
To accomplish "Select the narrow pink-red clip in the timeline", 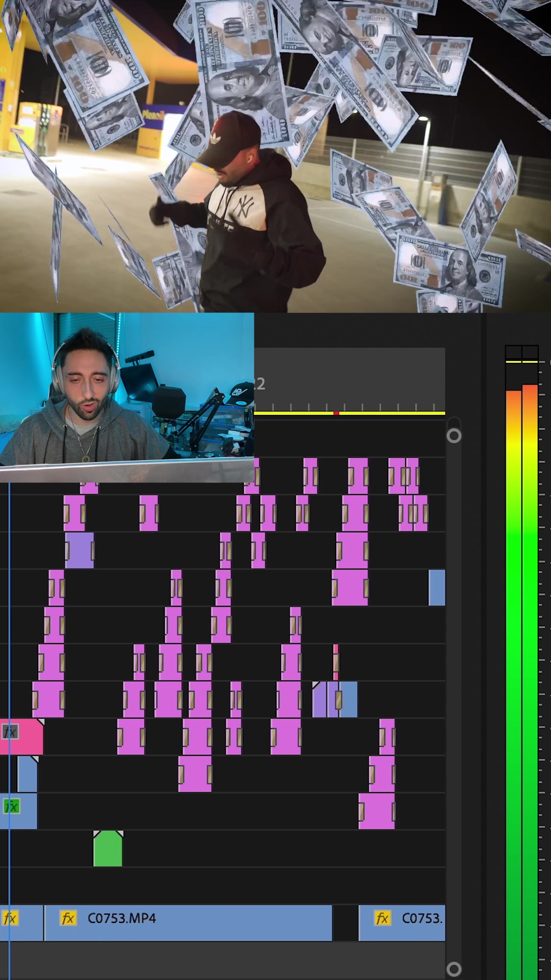I will point(336,661).
